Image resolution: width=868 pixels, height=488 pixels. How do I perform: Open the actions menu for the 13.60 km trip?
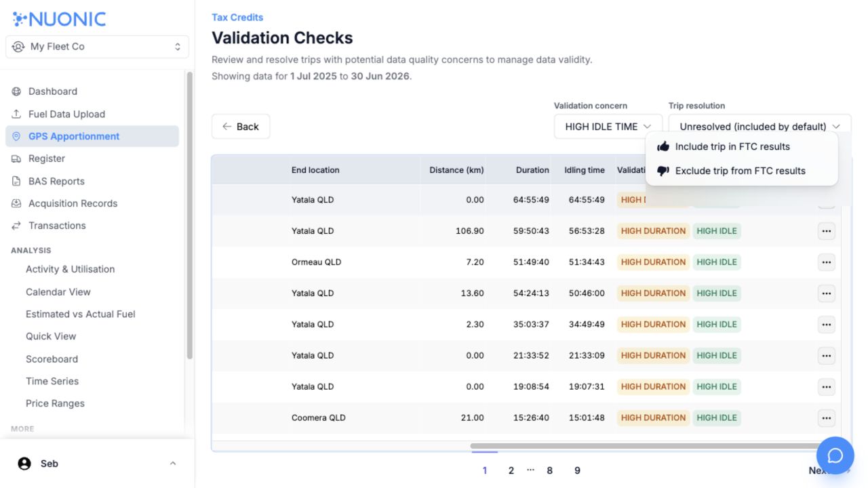click(826, 293)
